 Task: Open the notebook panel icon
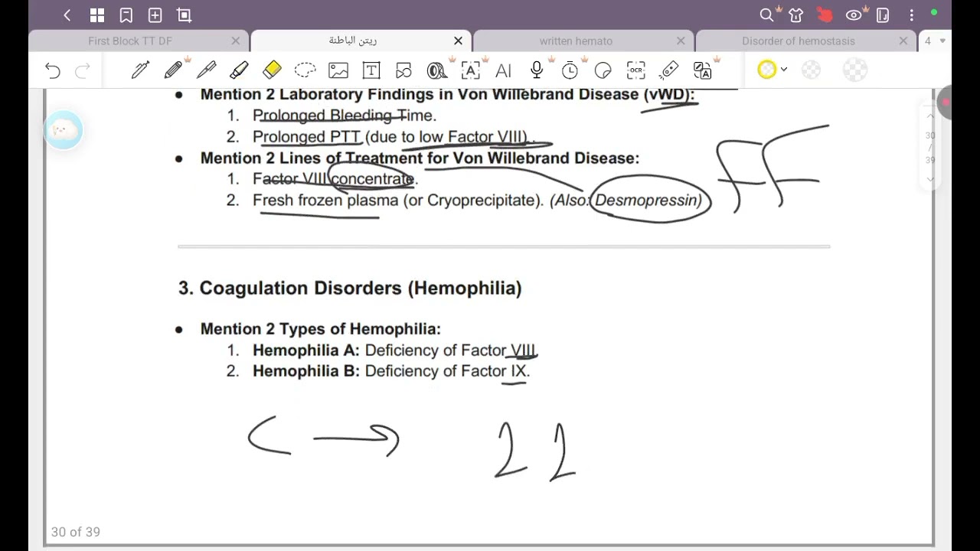(882, 15)
